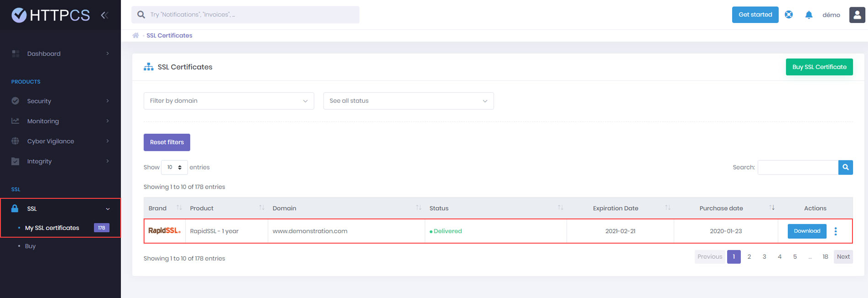Sort table by Domain column
The height and width of the screenshot is (298, 868).
pos(418,208)
